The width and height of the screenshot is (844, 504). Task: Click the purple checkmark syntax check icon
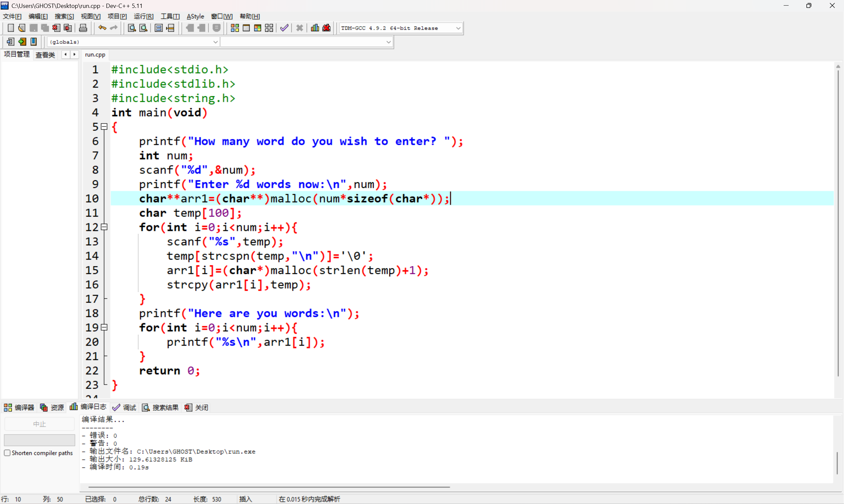point(284,28)
